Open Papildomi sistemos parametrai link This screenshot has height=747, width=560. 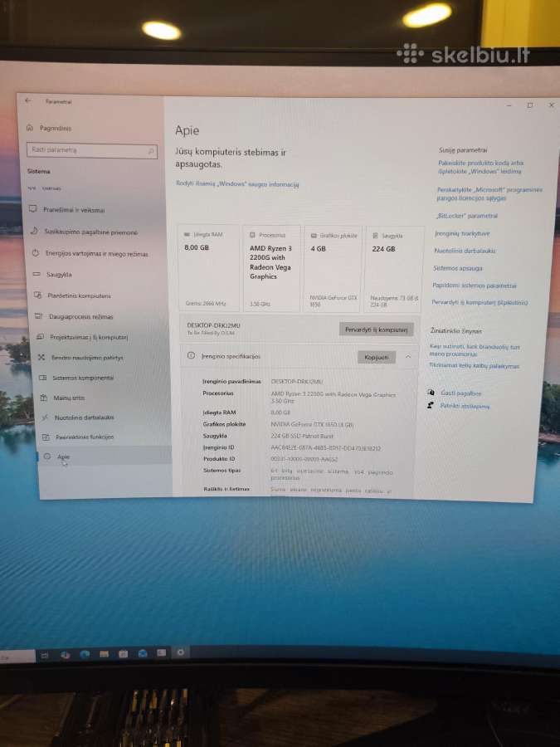[x=475, y=286]
